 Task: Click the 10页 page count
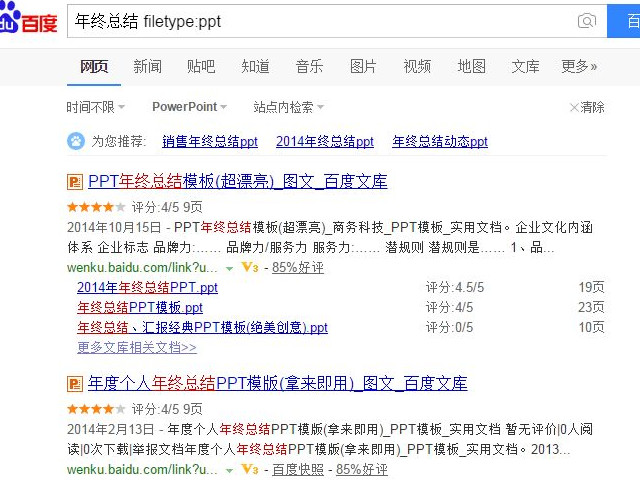591,328
